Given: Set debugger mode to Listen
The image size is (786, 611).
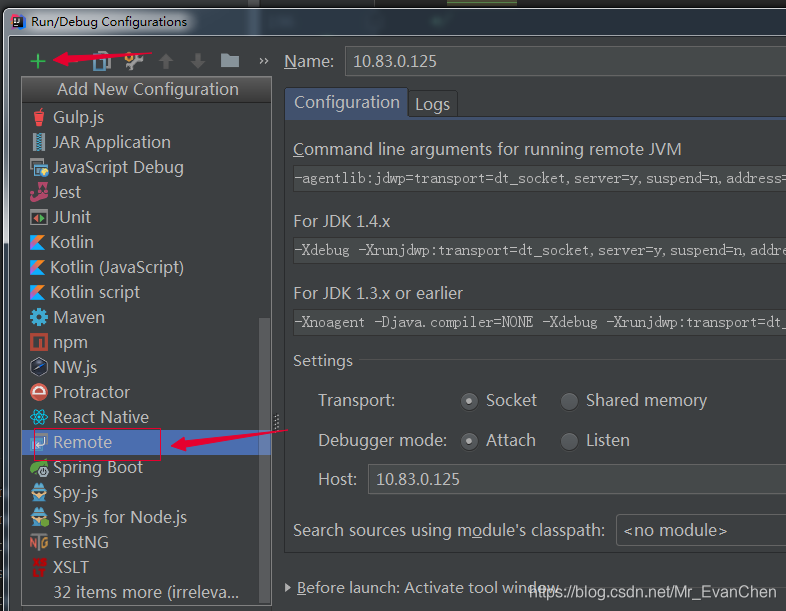Looking at the screenshot, I should 569,441.
